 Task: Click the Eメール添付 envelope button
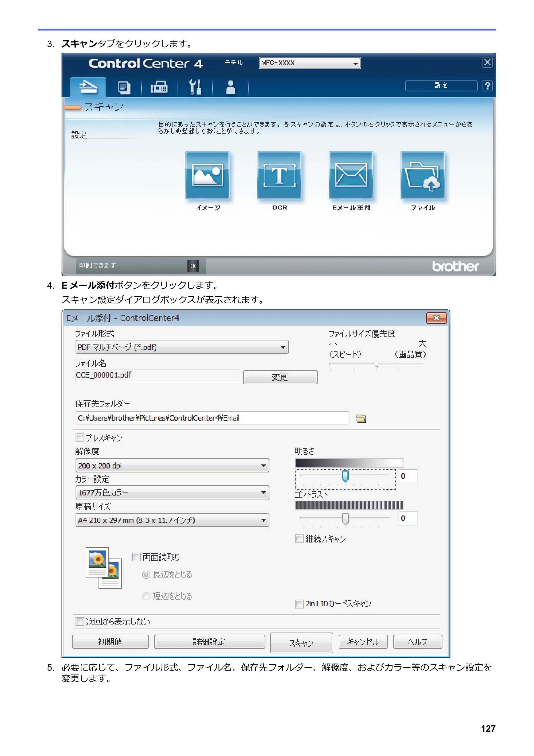tap(351, 175)
